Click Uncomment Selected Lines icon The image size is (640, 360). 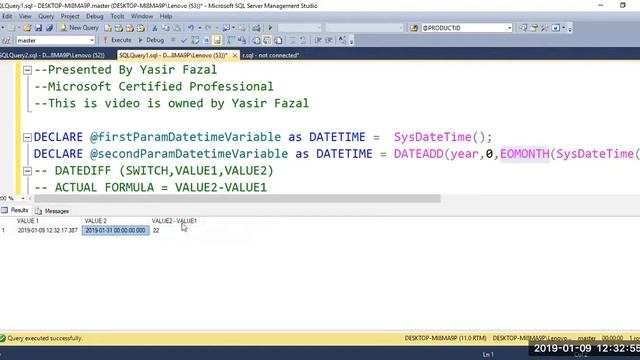point(303,40)
